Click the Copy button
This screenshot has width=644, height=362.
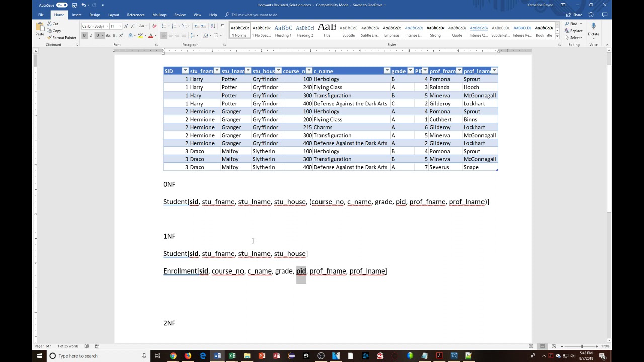[x=54, y=31]
